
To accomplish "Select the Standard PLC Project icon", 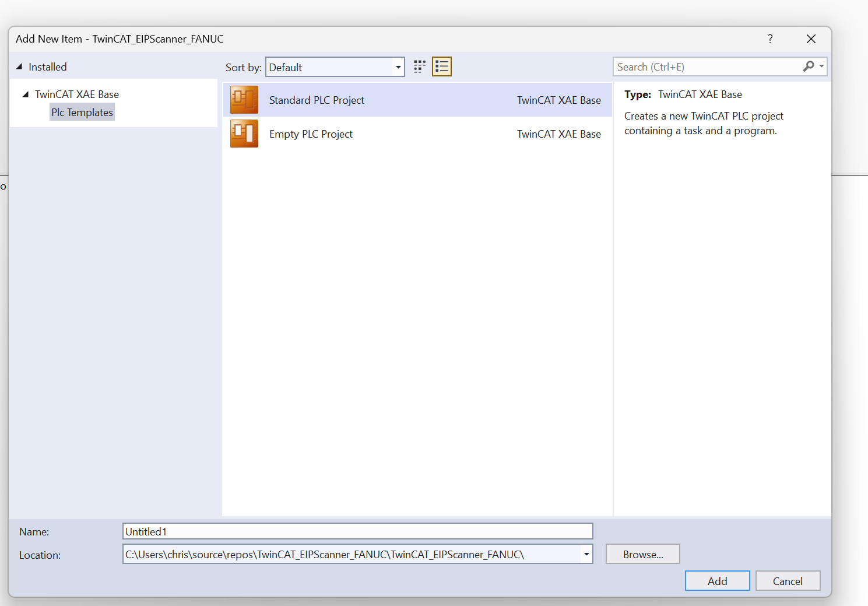I will coord(244,100).
